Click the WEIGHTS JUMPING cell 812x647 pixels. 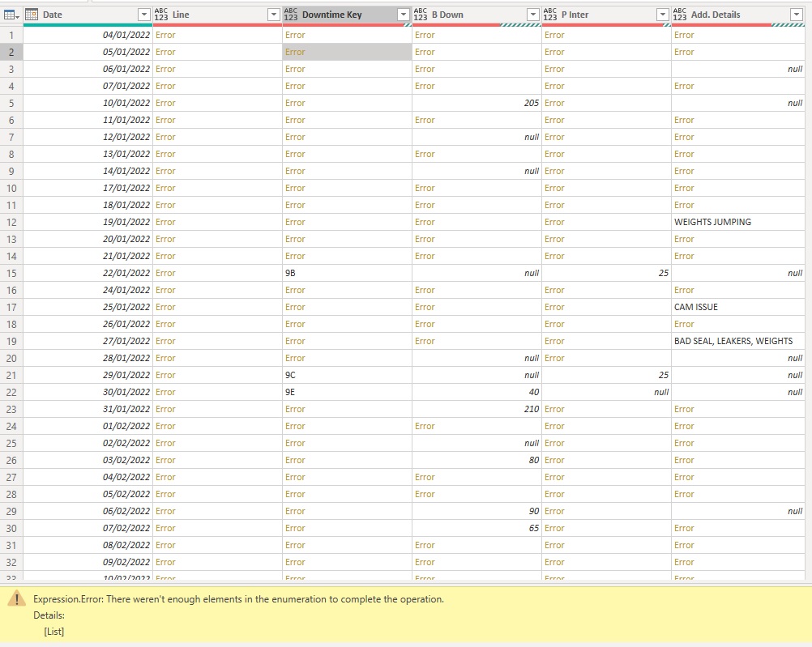click(x=738, y=222)
